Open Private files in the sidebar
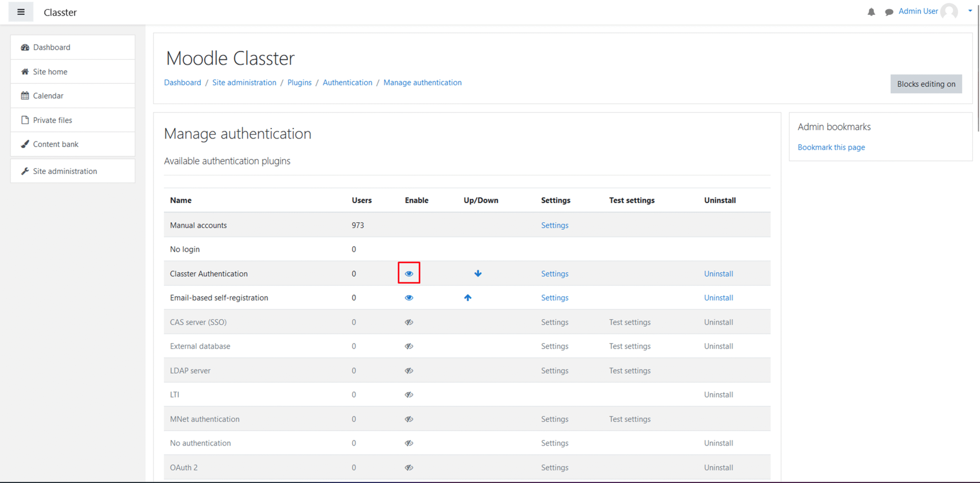 tap(73, 120)
